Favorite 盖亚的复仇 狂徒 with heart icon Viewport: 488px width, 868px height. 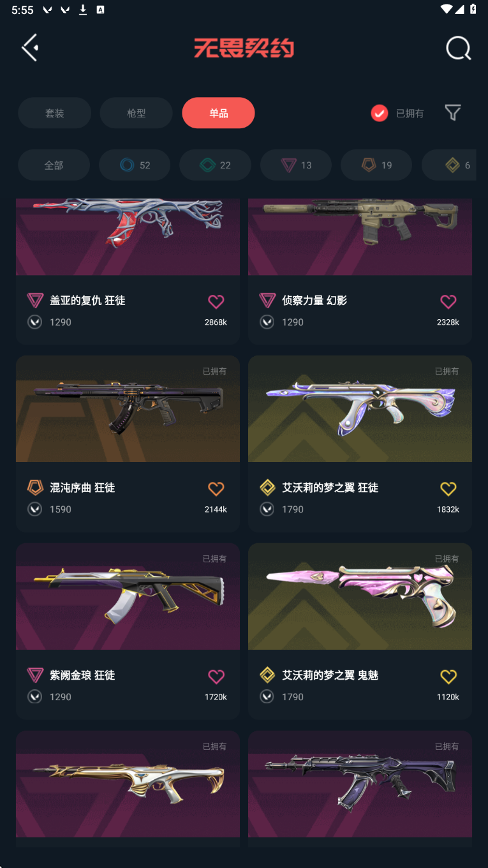tap(216, 301)
